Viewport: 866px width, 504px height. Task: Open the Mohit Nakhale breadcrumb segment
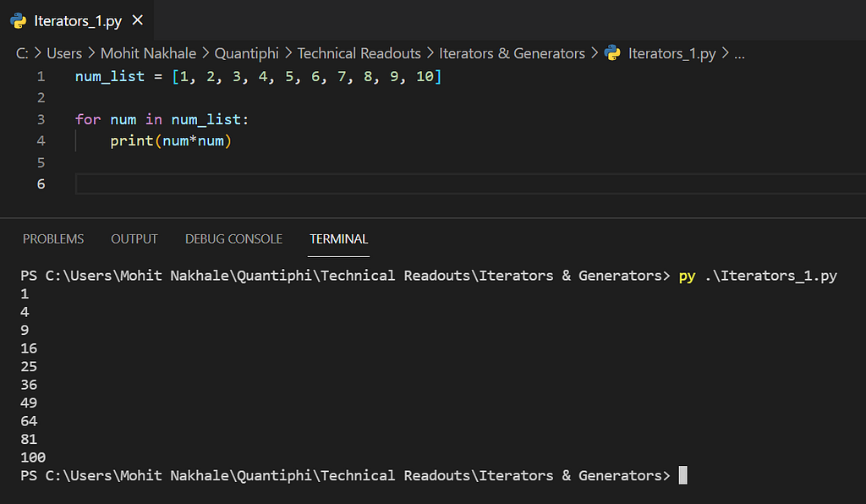point(148,53)
